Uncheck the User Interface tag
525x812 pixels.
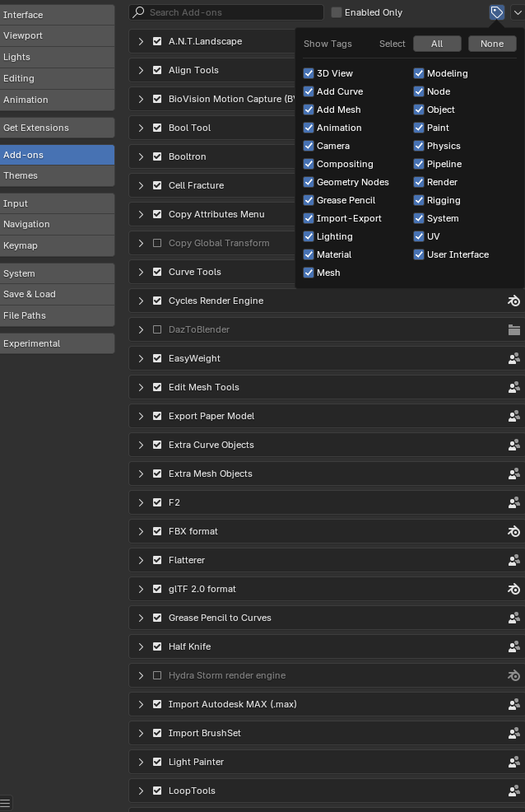coord(419,254)
